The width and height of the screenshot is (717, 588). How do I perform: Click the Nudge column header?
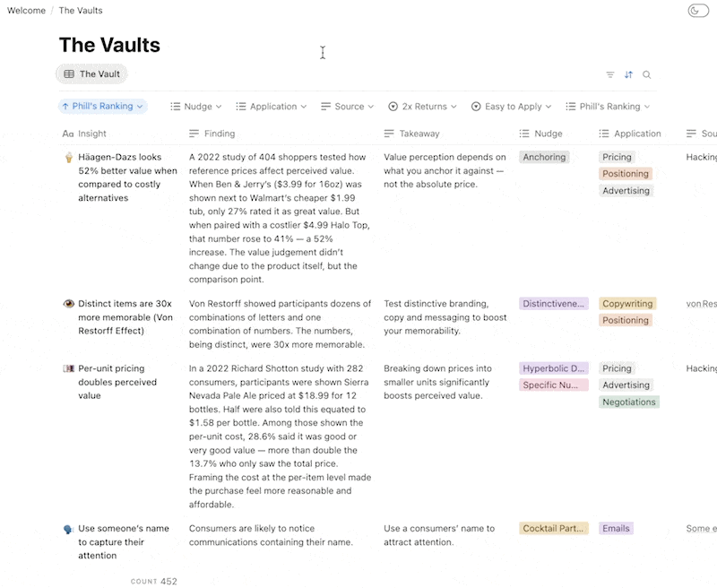coord(548,134)
